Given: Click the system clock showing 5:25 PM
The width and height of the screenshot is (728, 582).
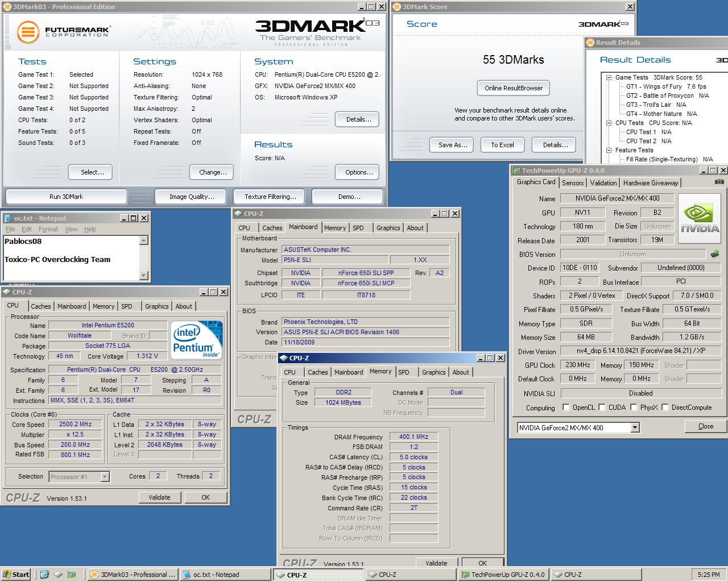Looking at the screenshot, I should tap(708, 575).
